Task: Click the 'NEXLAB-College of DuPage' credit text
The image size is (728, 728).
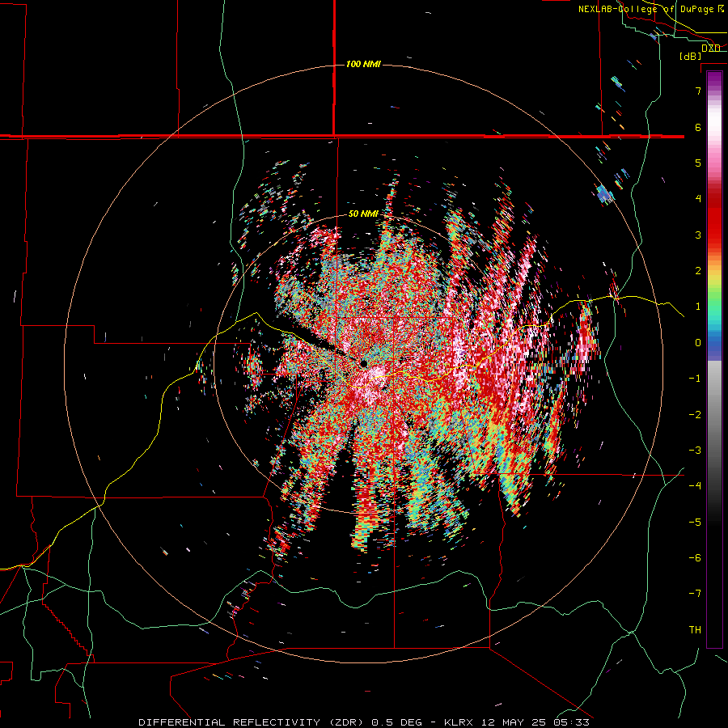Action: 645,9
